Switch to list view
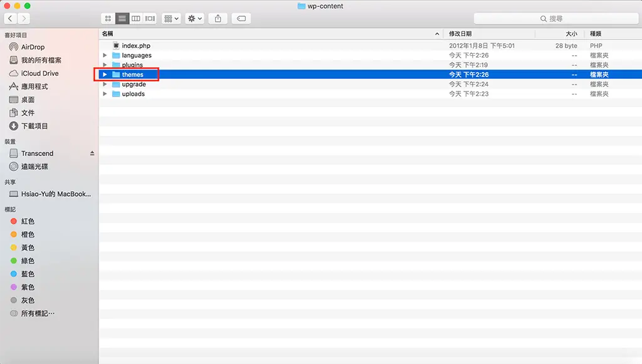The height and width of the screenshot is (364, 642). pyautogui.click(x=122, y=18)
